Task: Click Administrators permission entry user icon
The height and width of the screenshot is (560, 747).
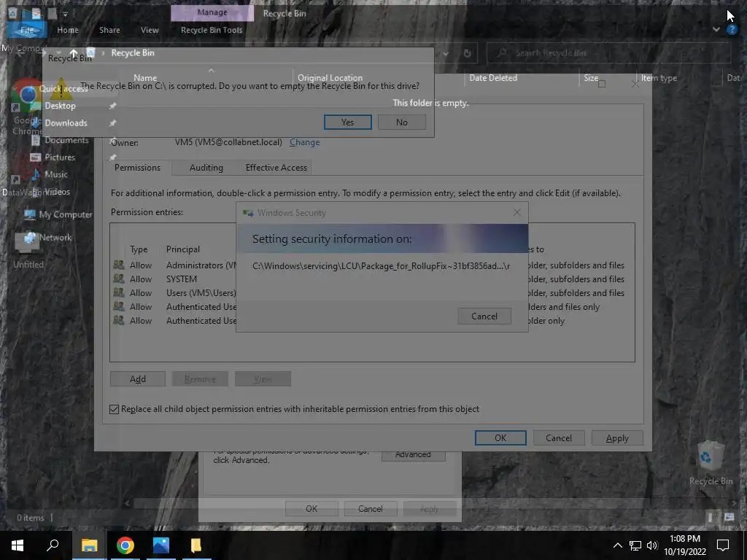Action: pyautogui.click(x=119, y=265)
